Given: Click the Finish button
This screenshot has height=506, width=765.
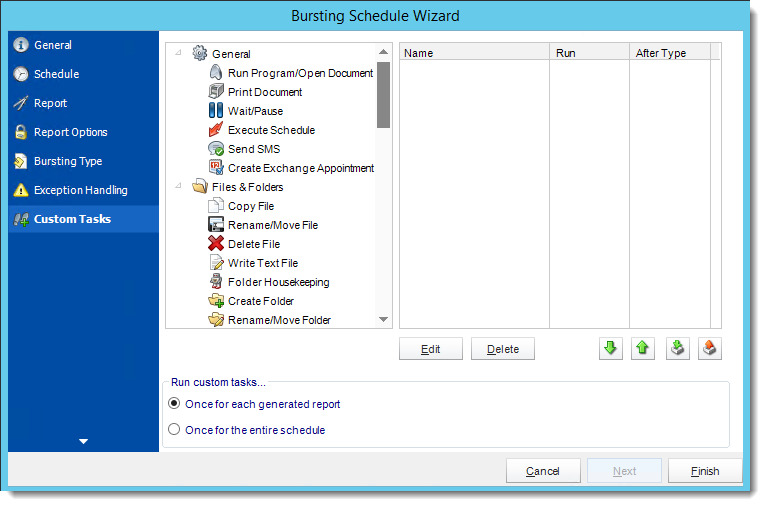Looking at the screenshot, I should point(705,471).
